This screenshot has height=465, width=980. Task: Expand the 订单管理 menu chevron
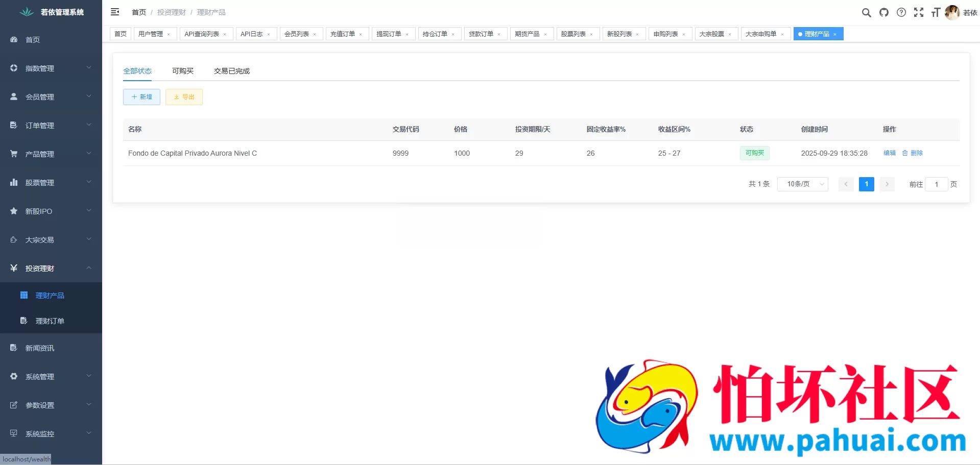[89, 125]
